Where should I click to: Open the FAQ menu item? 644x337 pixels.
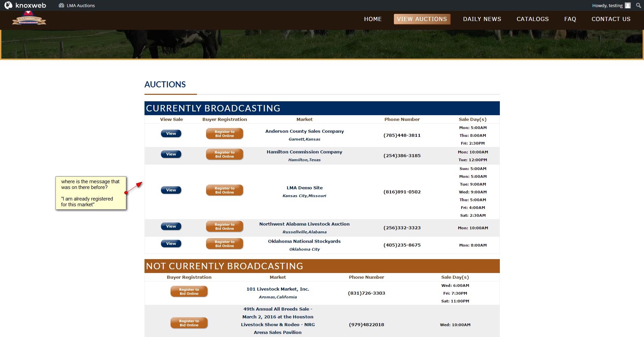(x=570, y=19)
